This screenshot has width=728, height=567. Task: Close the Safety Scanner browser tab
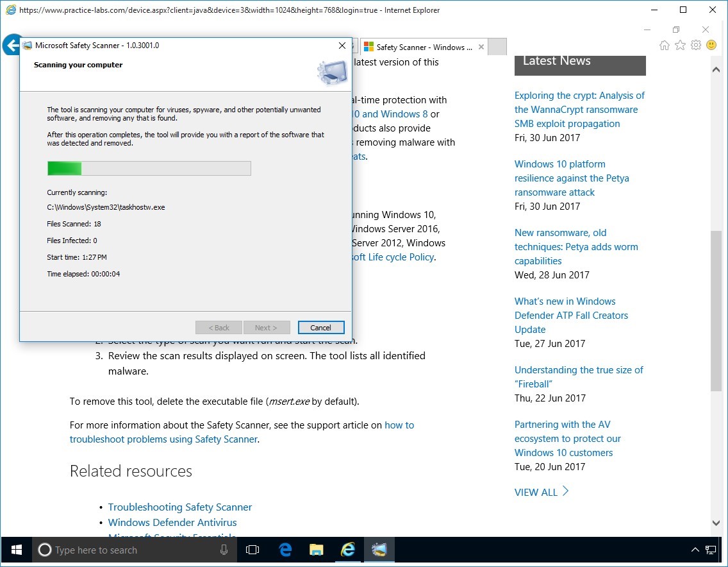point(481,47)
